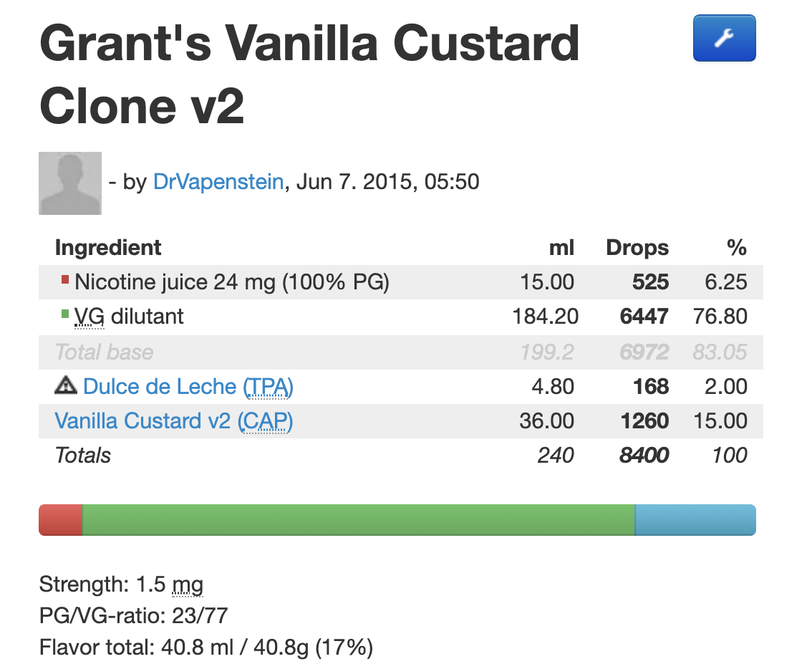
Task: Click the blue segment of the ratio bar
Action: 695,520
